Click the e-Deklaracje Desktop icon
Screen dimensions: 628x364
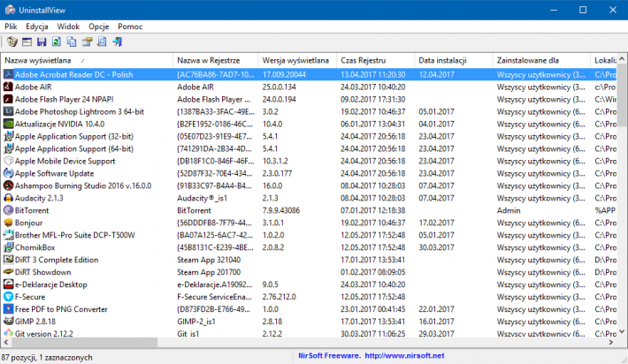point(8,284)
